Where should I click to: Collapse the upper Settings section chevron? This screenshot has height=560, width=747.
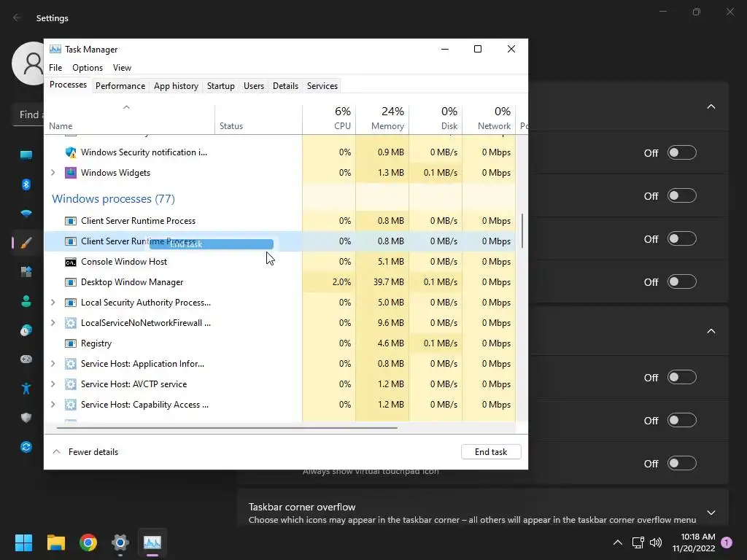pyautogui.click(x=711, y=106)
